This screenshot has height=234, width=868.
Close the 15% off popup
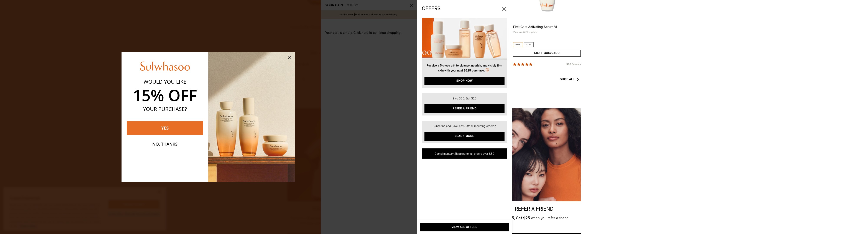click(289, 57)
